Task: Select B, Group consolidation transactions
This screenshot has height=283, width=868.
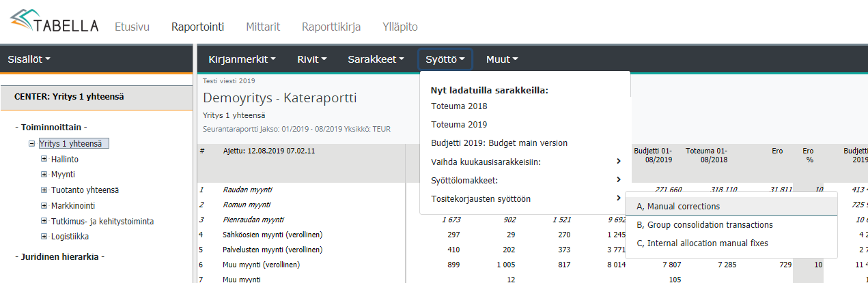Action: [704, 224]
